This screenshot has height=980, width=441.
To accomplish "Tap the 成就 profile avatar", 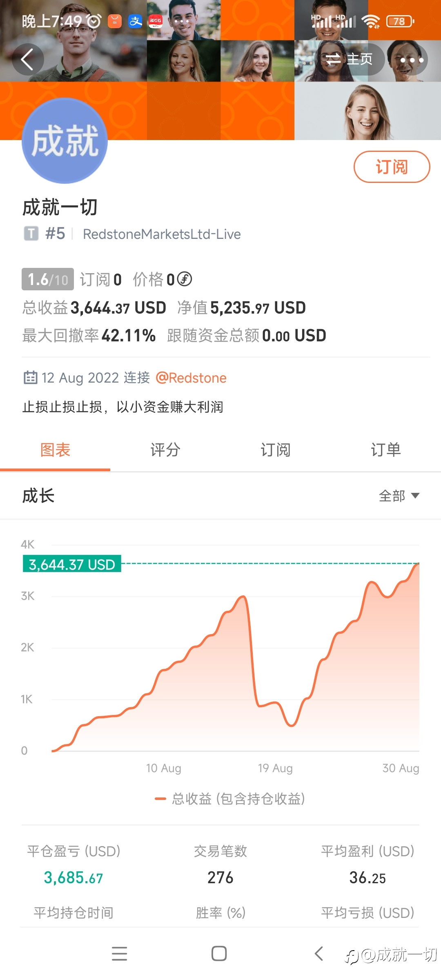I will (65, 141).
